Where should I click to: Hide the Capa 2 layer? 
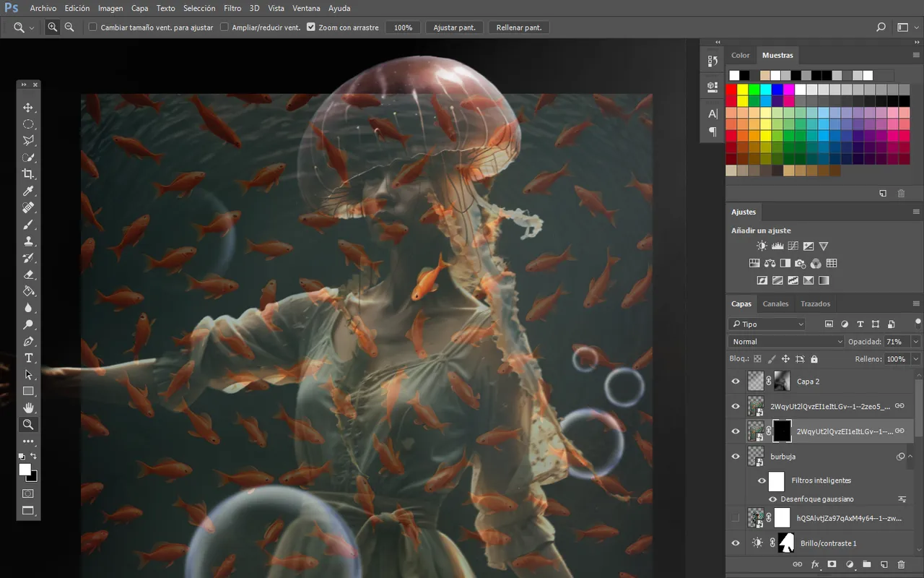736,381
